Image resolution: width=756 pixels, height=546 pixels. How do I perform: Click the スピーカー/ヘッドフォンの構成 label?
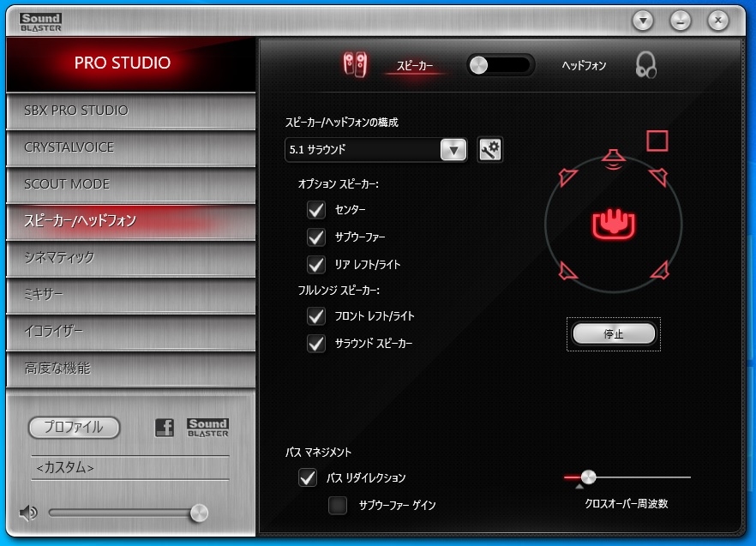click(342, 123)
